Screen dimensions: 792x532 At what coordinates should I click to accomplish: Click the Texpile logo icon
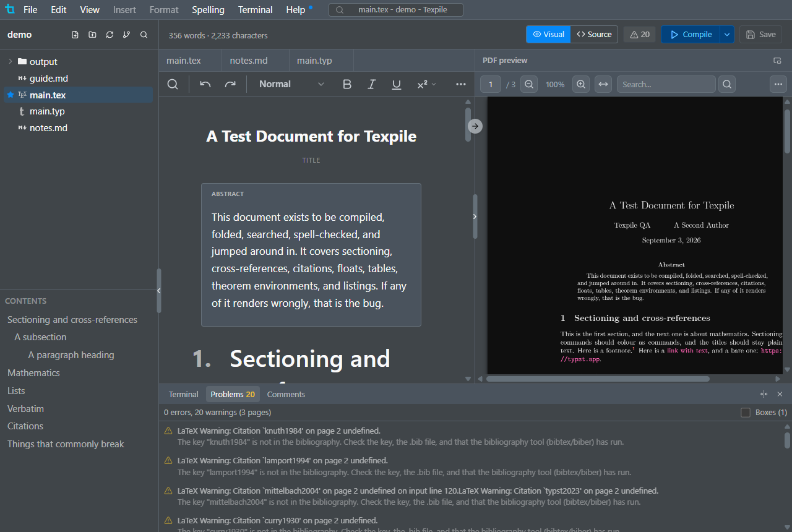tap(9, 9)
